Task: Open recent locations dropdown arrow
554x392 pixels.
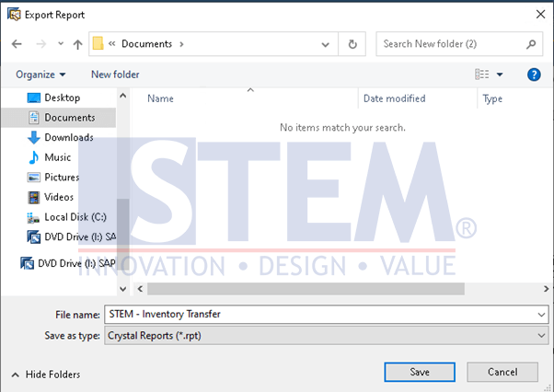Action: (61, 44)
